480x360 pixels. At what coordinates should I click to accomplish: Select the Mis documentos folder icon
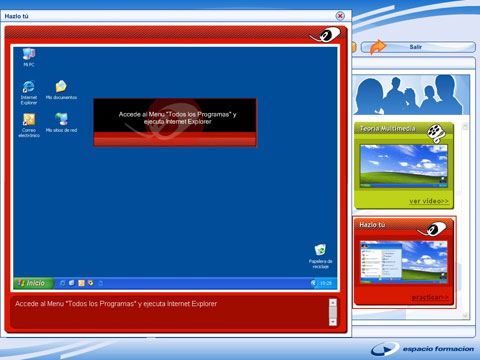click(x=61, y=90)
